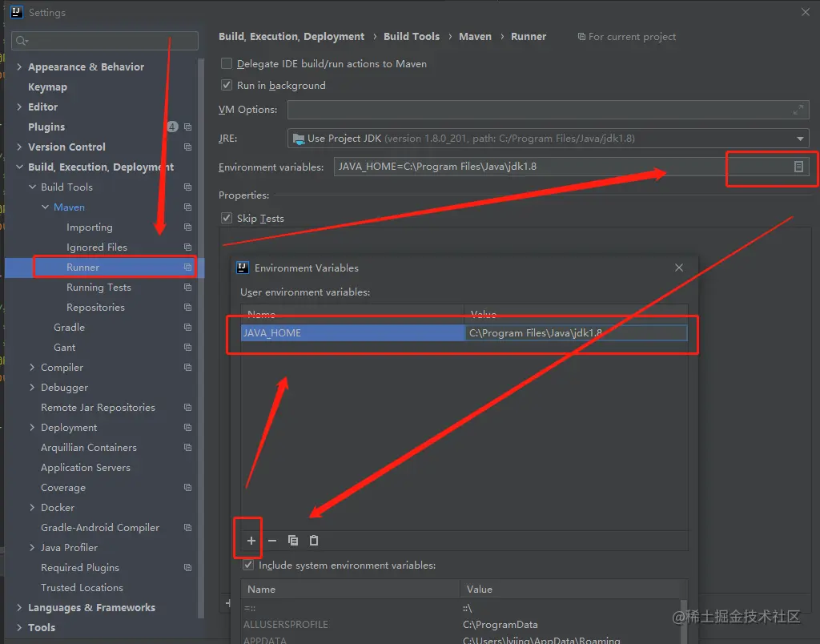820x644 pixels.
Task: Expand VM Options field icon
Action: [x=798, y=110]
